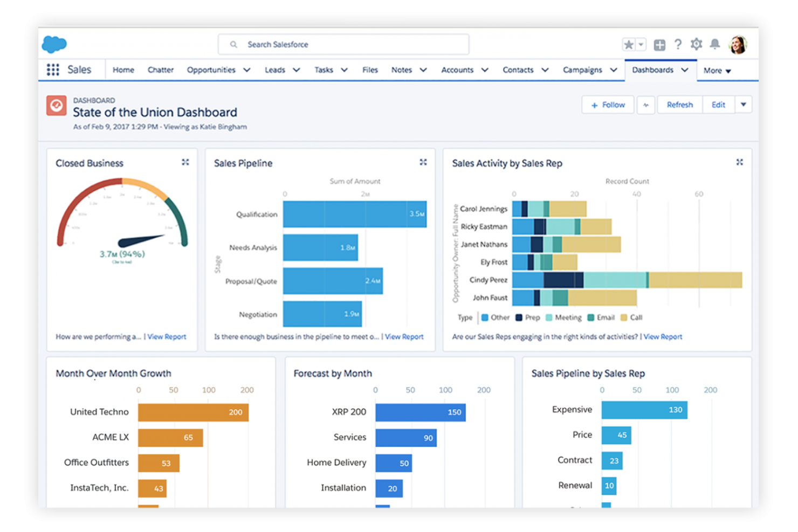798x532 pixels.
Task: Click the dashboard chart button beside Follow
Action: coord(646,105)
